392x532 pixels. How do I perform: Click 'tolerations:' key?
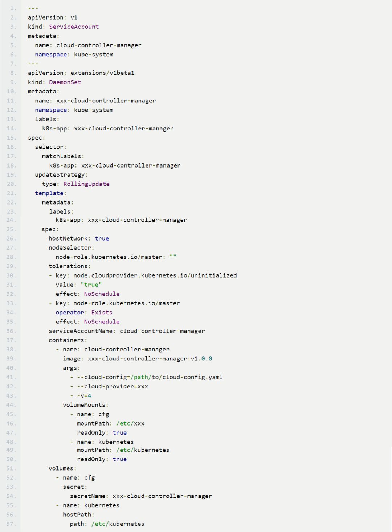coord(70,266)
